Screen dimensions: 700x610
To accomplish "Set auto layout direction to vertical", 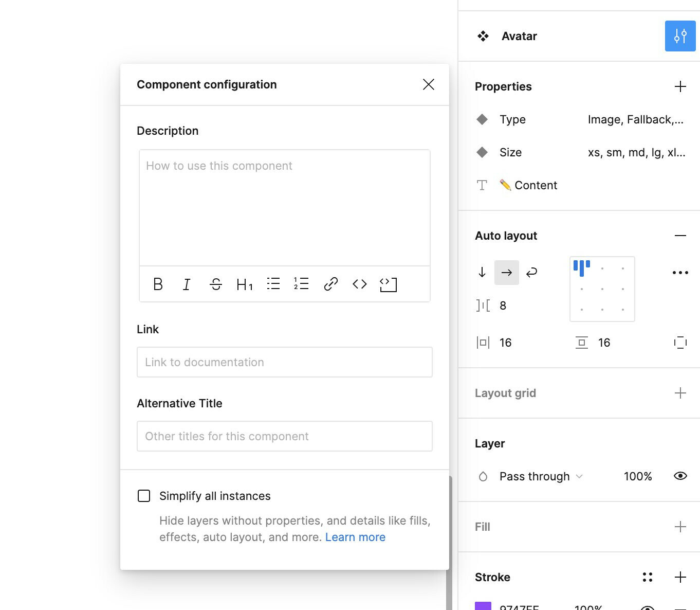I will click(482, 272).
